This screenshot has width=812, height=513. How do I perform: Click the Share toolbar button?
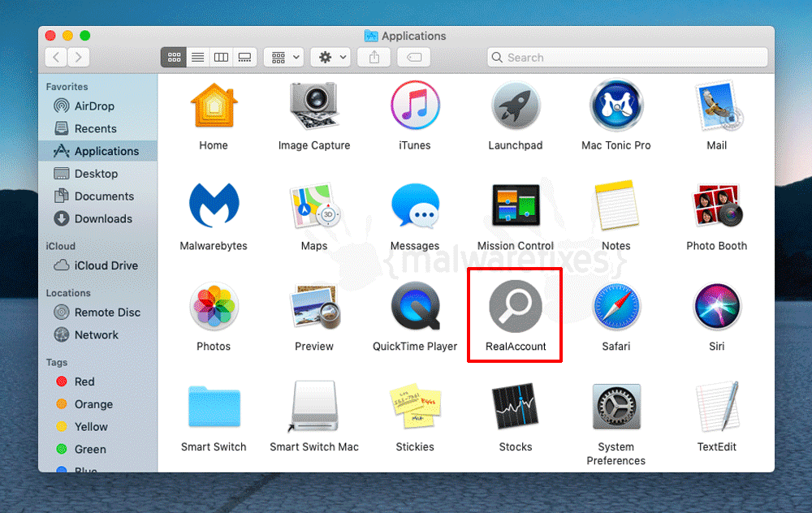point(374,57)
